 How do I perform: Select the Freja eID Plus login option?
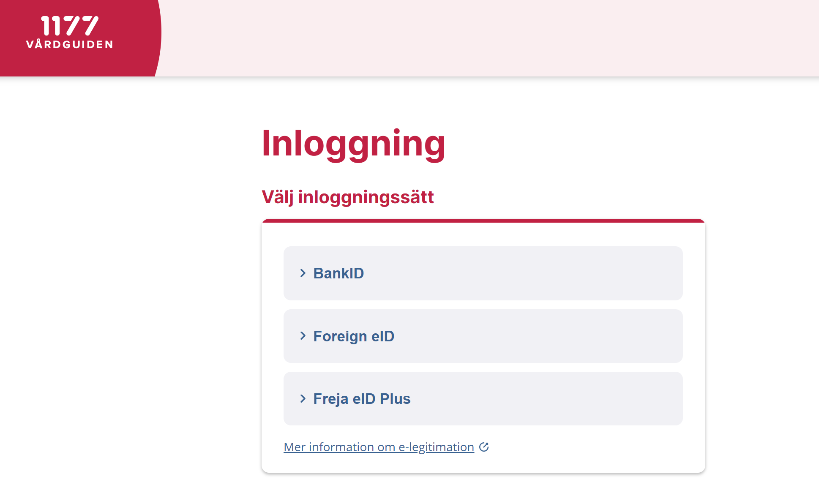(483, 398)
